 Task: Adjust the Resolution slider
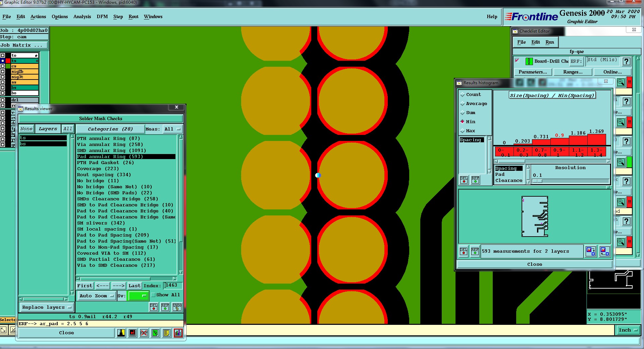pyautogui.click(x=537, y=181)
